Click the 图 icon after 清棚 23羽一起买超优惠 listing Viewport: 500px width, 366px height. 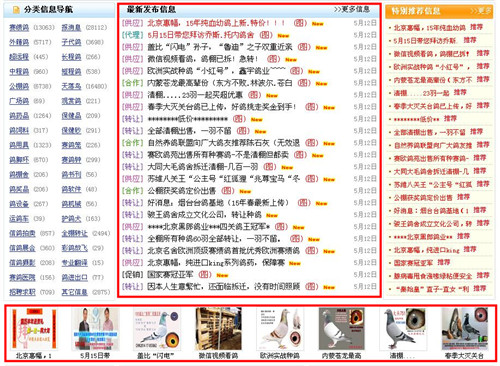coord(255,95)
